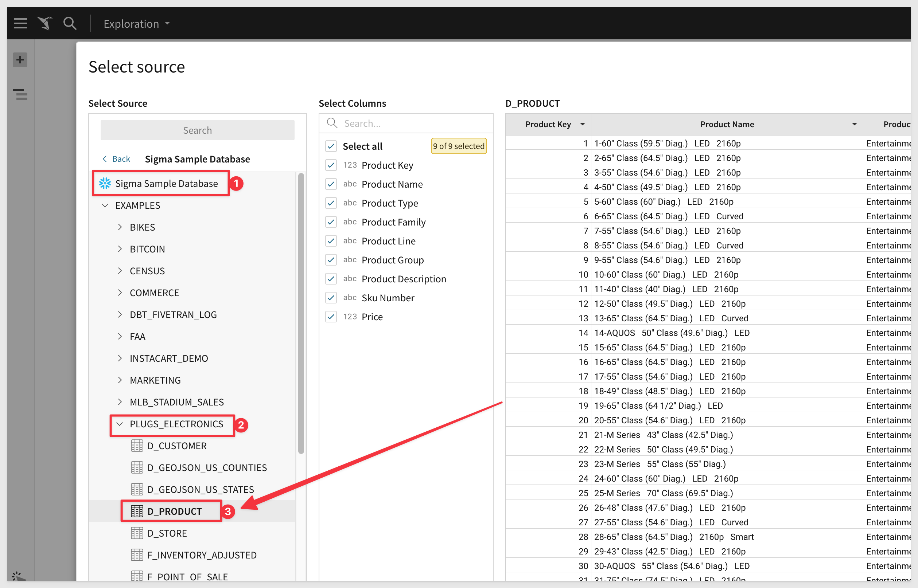Image resolution: width=918 pixels, height=588 pixels.
Task: Go Back to the connections list
Action: coord(116,159)
